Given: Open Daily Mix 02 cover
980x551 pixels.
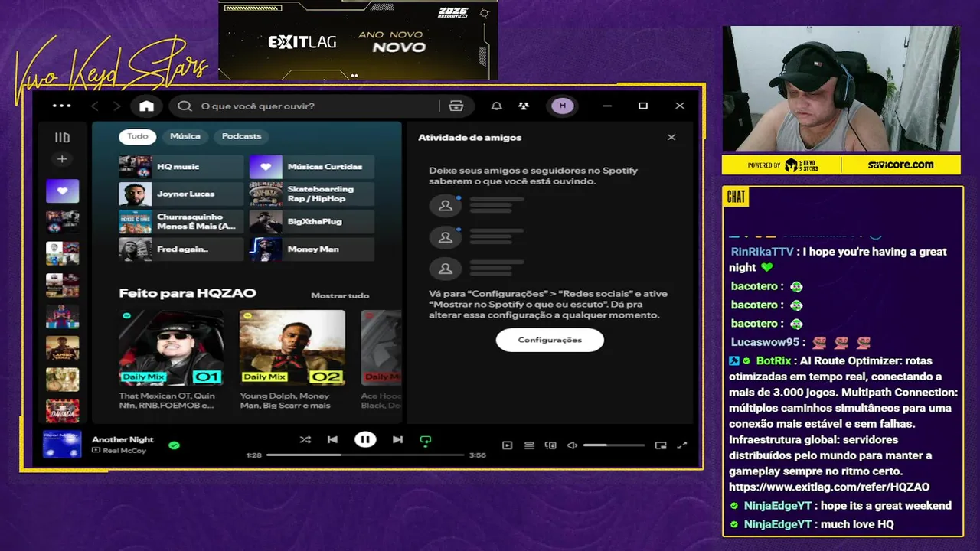Looking at the screenshot, I should pos(292,347).
